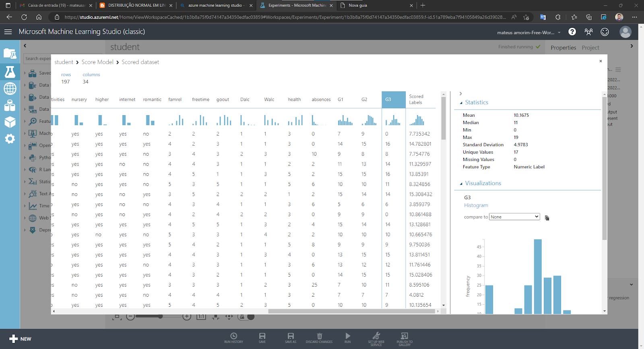Click the browser refresh icon
This screenshot has height=349, width=644.
(x=24, y=17)
